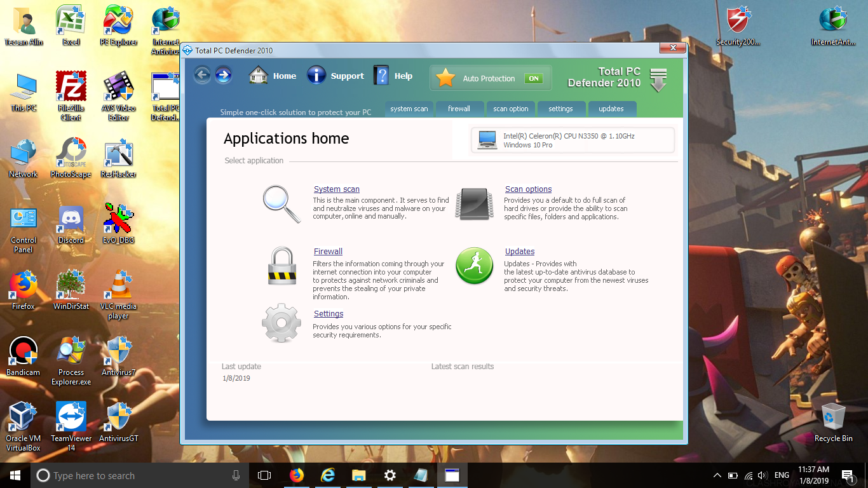The width and height of the screenshot is (868, 488).
Task: Click the green running man Updates icon
Action: pyautogui.click(x=474, y=266)
